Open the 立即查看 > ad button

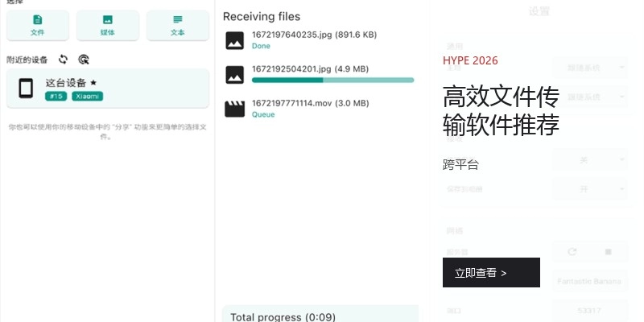[491, 273]
